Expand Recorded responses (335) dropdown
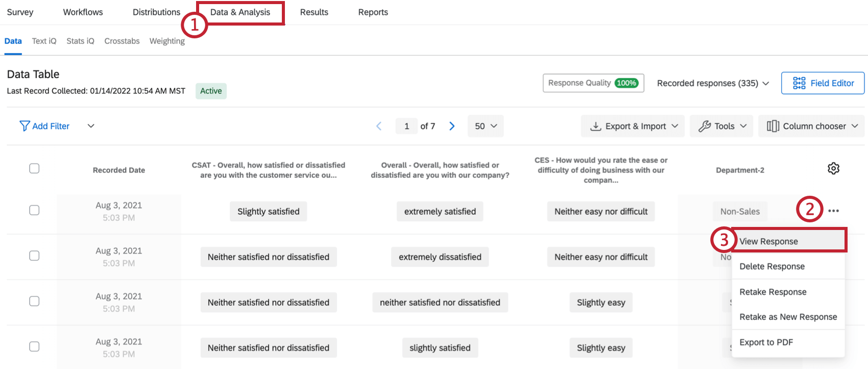Viewport: 868px width, 369px height. coord(713,83)
